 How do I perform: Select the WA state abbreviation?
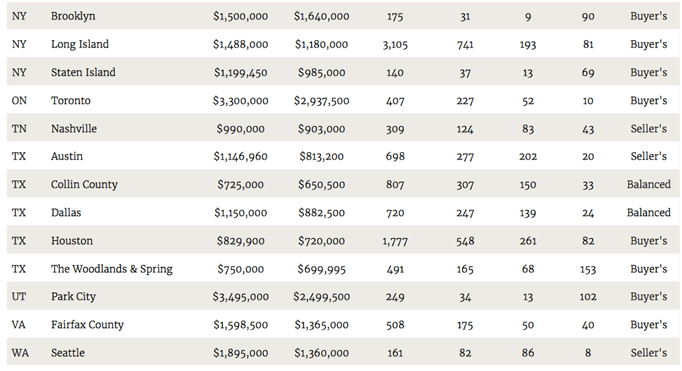[x=20, y=353]
